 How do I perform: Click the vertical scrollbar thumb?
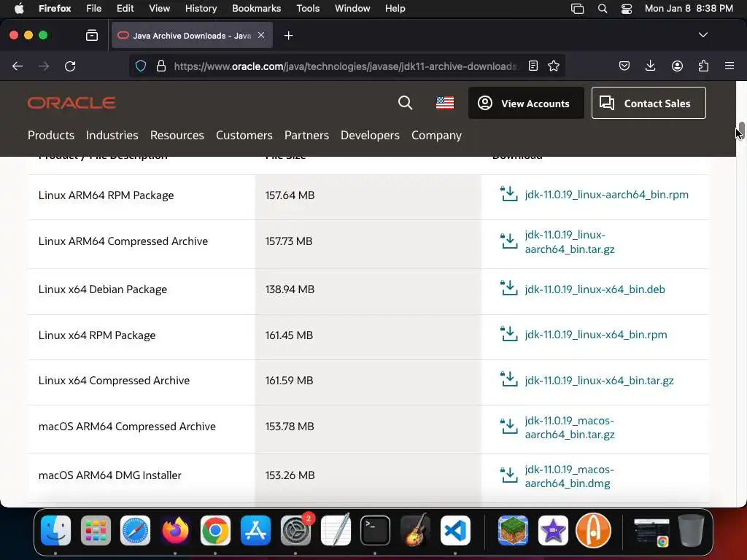pos(741,130)
